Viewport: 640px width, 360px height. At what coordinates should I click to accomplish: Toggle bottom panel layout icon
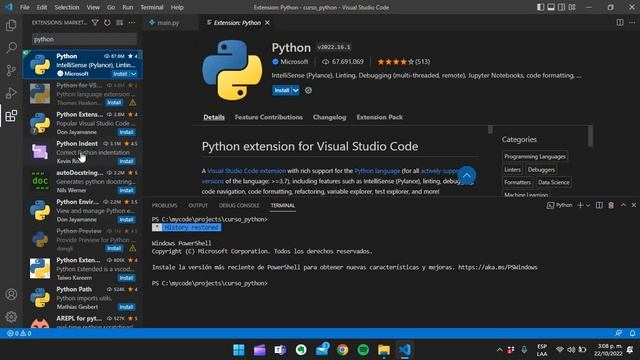point(551,7)
